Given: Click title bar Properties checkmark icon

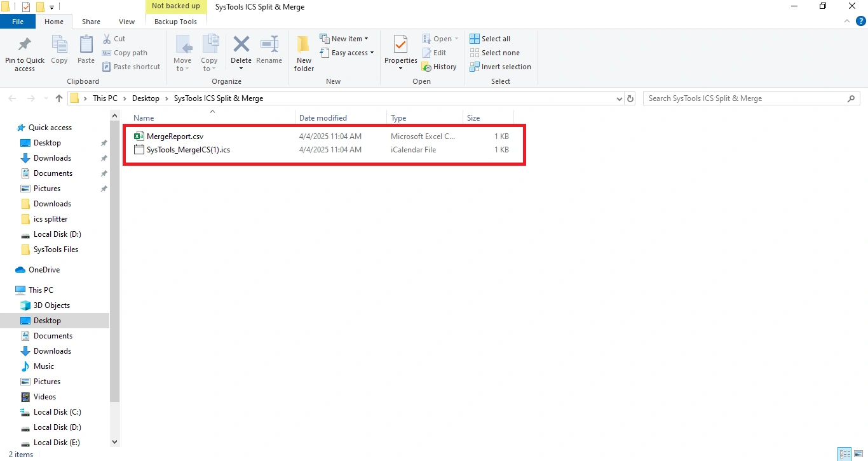Looking at the screenshot, I should [x=26, y=7].
